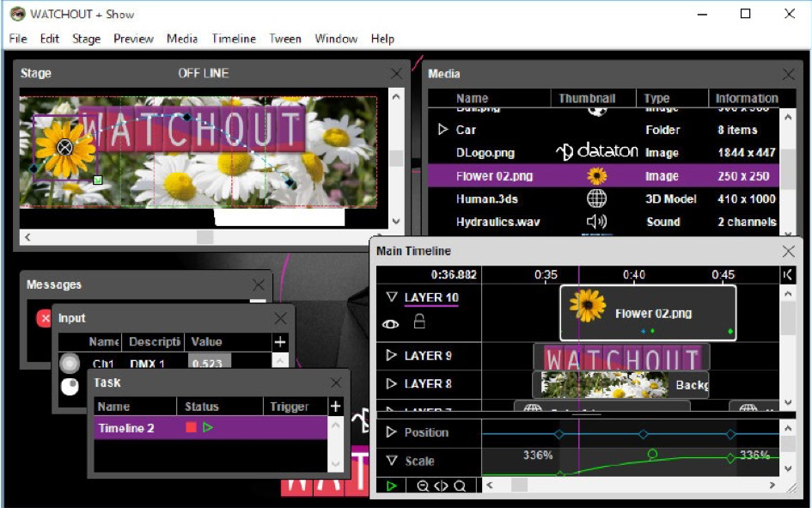Add a new task with the plus icon
The image size is (812, 508).
(x=335, y=407)
